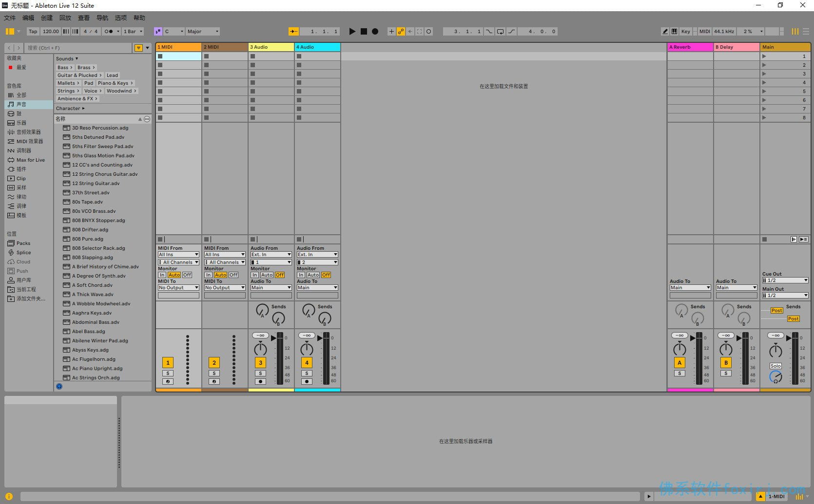The height and width of the screenshot is (504, 814).
Task: Set track 3 Audio Monitor to Auto
Action: click(x=267, y=275)
